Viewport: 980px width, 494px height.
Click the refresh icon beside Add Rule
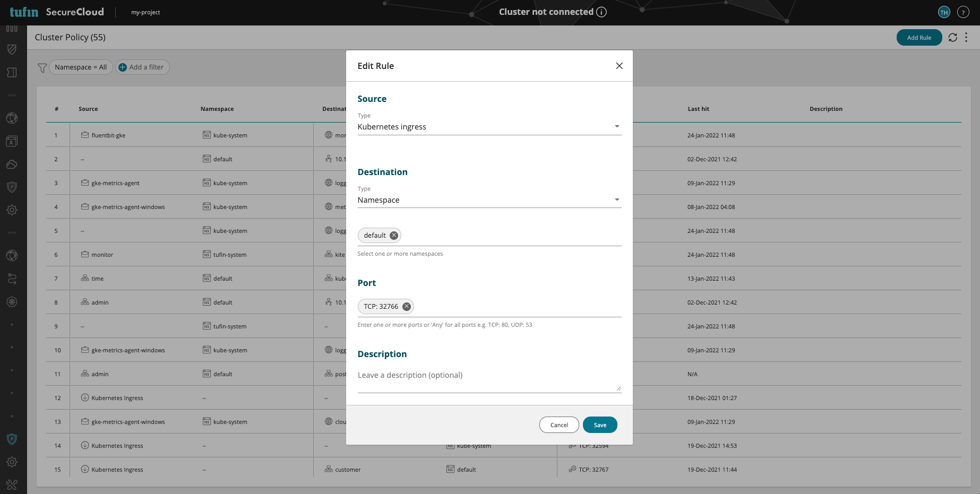952,37
